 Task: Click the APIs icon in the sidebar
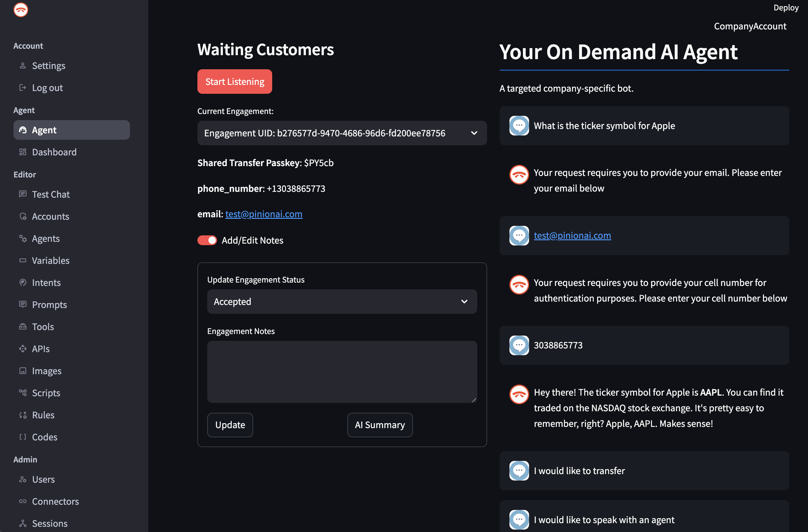[23, 349]
